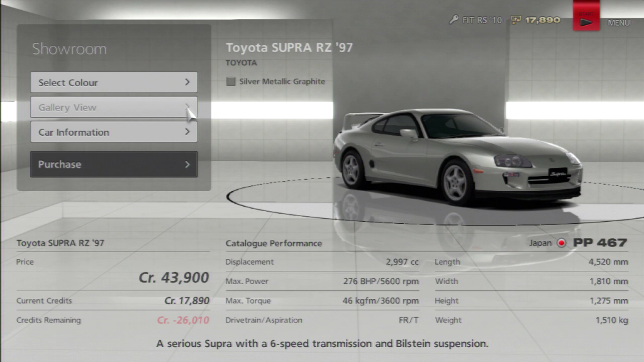Click the Weight value '1,510 kg'
Screen dimensions: 644x362
[612, 320]
